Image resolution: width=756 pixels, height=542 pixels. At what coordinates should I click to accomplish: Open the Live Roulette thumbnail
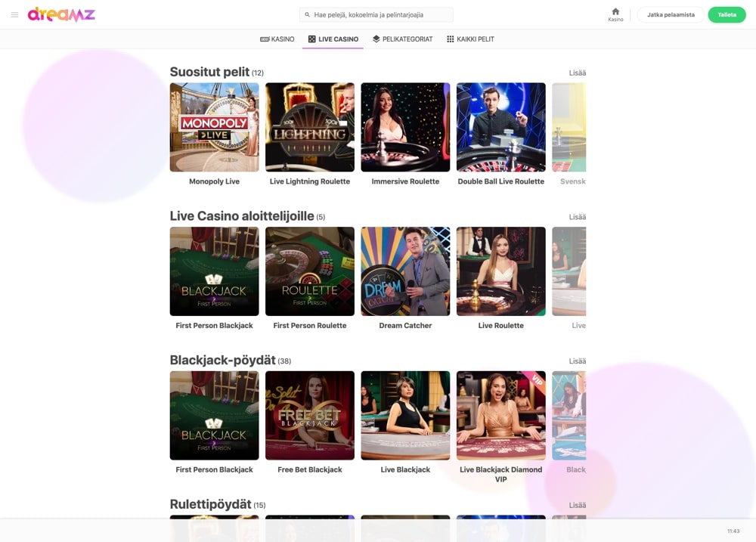tap(501, 271)
